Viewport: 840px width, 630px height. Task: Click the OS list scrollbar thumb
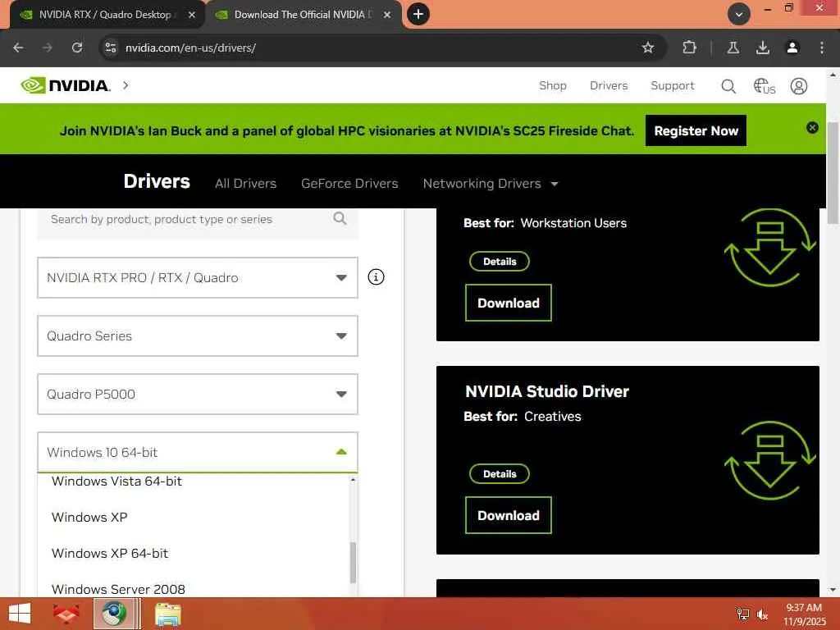(x=353, y=563)
